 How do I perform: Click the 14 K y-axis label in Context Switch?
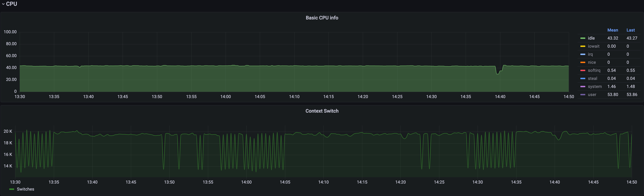(8, 166)
